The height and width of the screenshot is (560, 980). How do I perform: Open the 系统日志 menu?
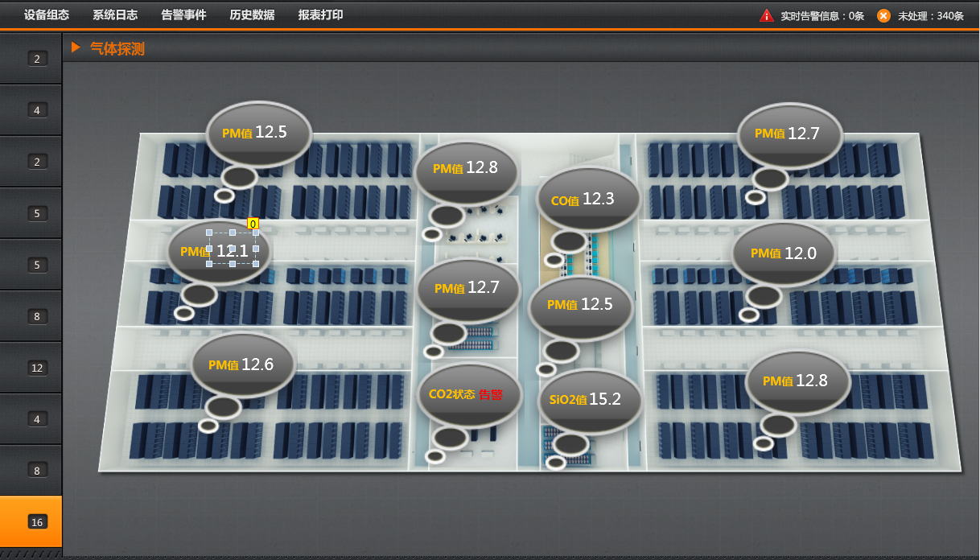tap(114, 15)
